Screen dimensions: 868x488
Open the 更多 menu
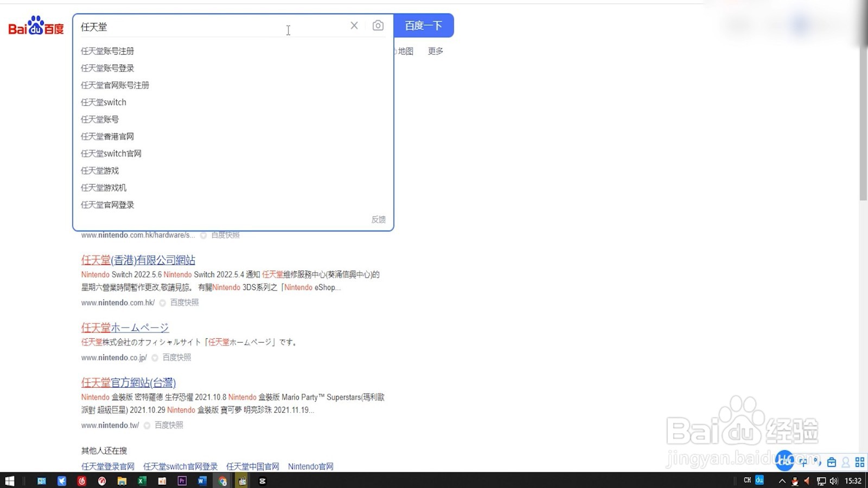(x=436, y=51)
